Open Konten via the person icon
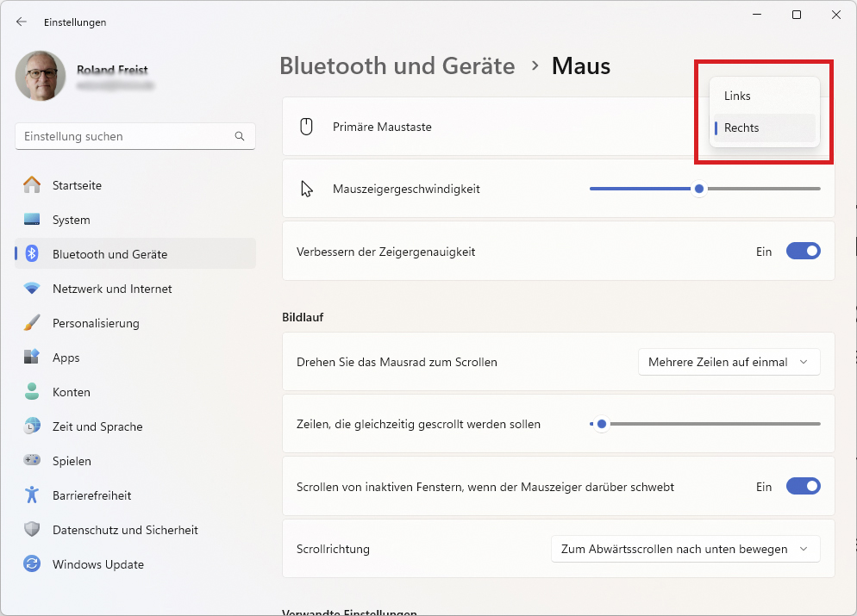The height and width of the screenshot is (616, 857). coord(34,391)
